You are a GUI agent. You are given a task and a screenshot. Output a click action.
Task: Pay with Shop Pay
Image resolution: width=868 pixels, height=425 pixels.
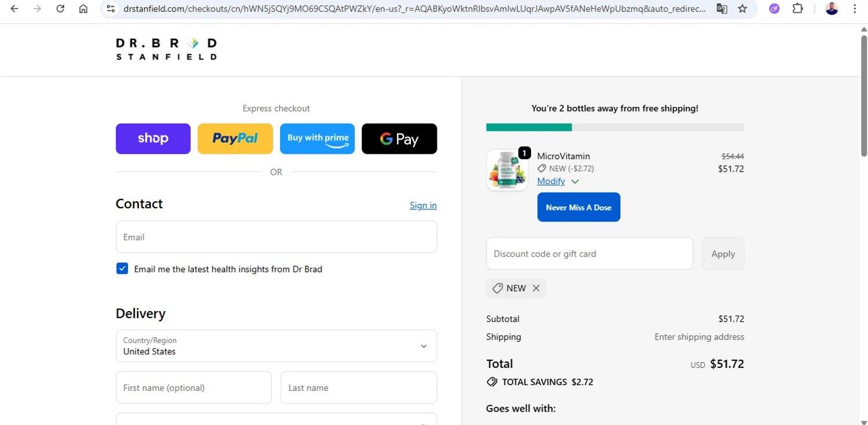(153, 139)
